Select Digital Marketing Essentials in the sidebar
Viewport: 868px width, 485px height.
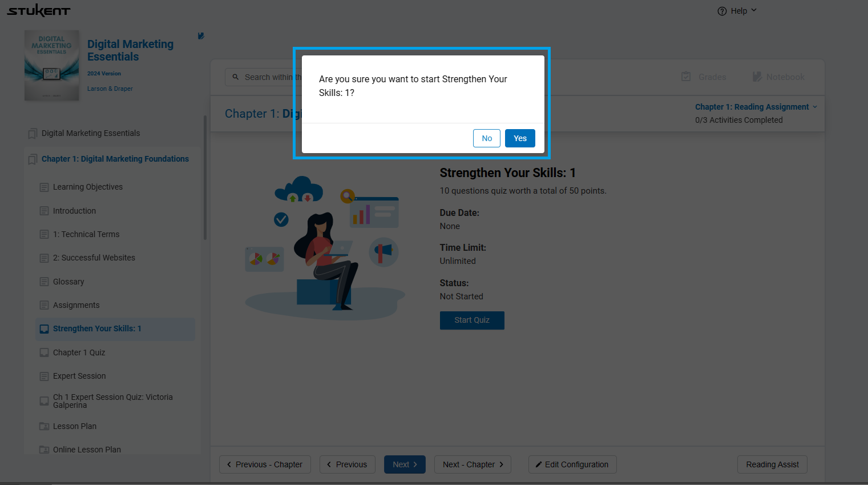click(x=91, y=133)
